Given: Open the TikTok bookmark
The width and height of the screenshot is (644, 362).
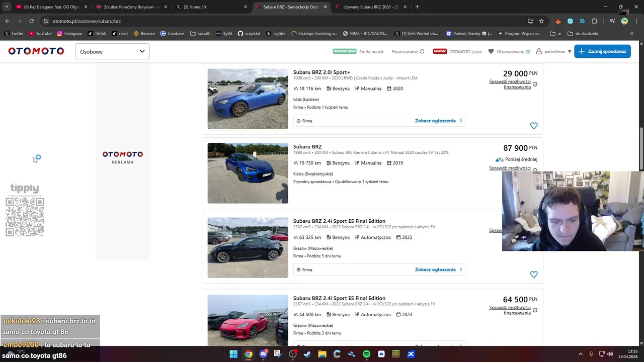Looking at the screenshot, I should point(97,34).
